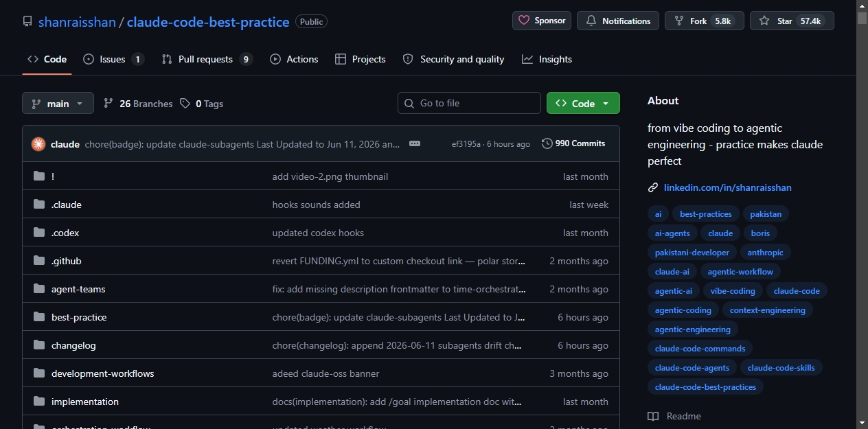View 26 Branches link
Image resolution: width=868 pixels, height=429 pixels.
click(138, 104)
